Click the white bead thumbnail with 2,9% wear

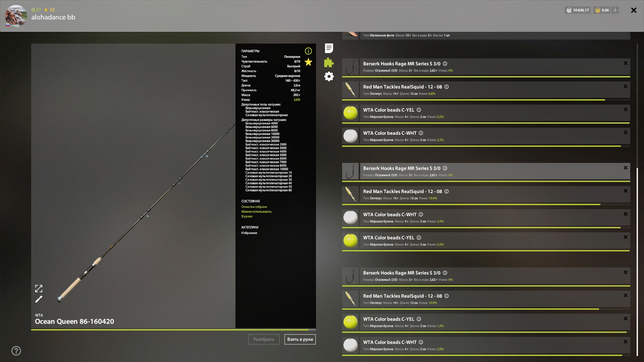click(x=351, y=345)
